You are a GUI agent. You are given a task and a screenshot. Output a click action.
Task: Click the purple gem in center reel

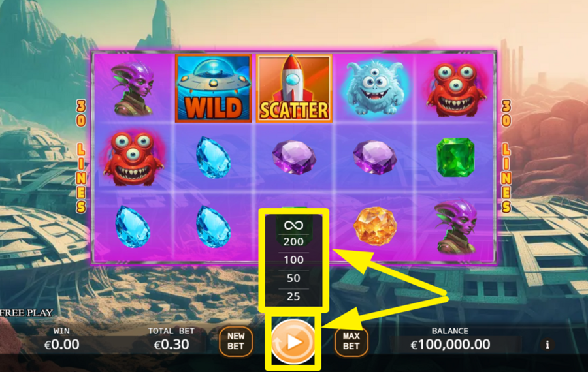coord(295,157)
